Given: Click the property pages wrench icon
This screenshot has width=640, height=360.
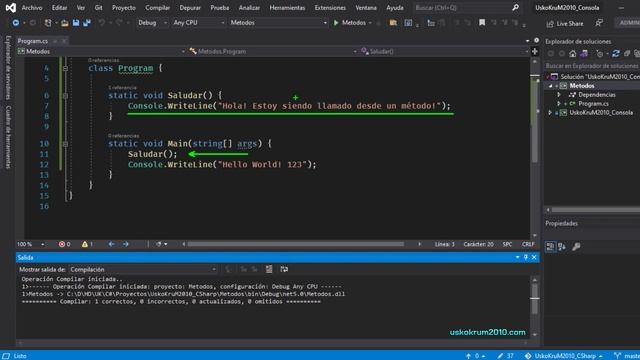Looking at the screenshot, I should [576, 247].
